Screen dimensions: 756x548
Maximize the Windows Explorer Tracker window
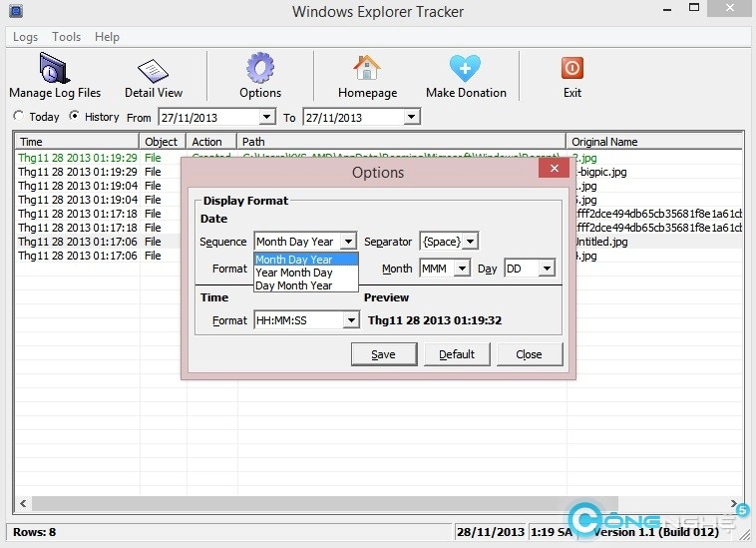pos(694,8)
